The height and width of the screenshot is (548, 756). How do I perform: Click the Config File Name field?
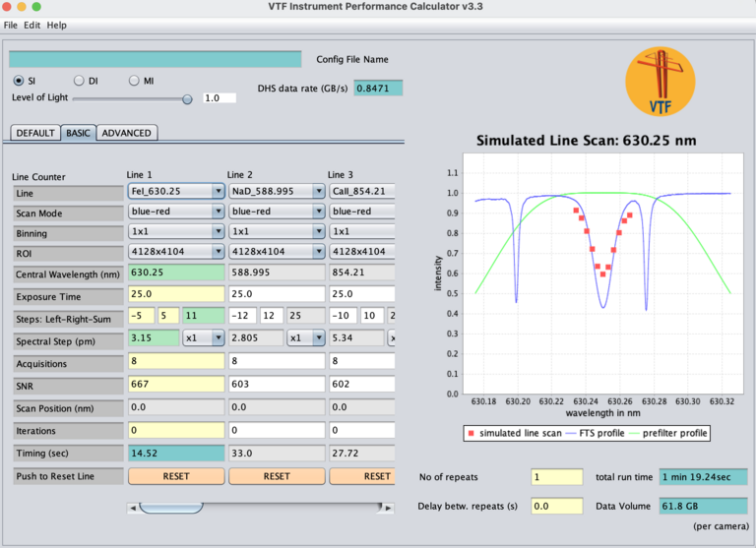[x=156, y=59]
